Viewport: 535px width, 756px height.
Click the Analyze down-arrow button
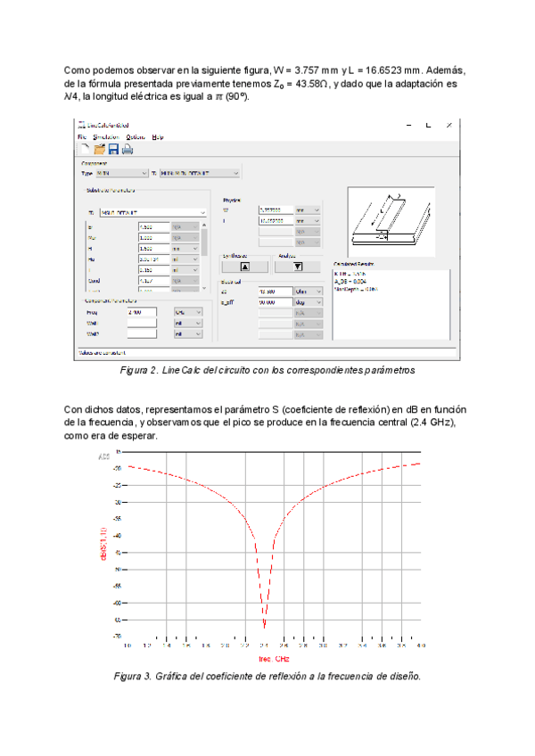pos(298,267)
